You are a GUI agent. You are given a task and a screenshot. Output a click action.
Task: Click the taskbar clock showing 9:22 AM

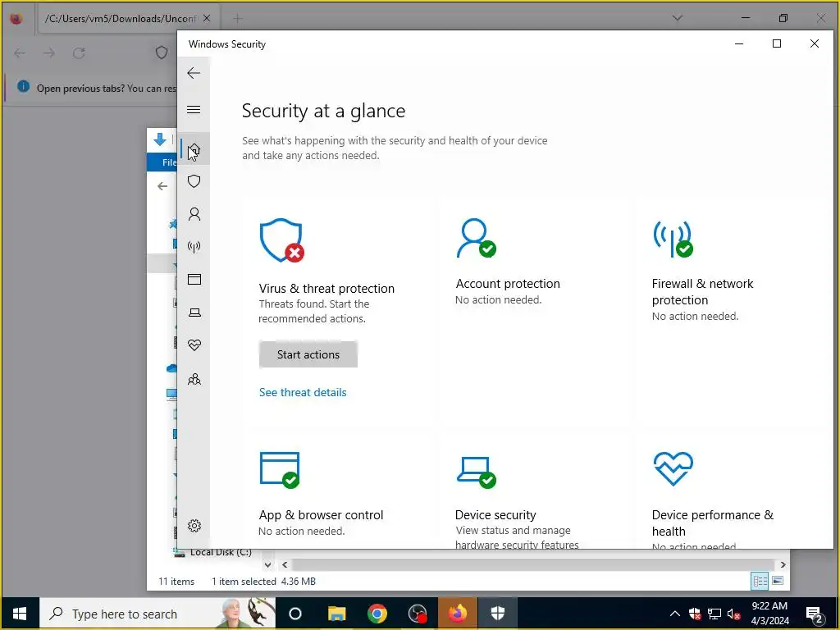click(x=769, y=614)
